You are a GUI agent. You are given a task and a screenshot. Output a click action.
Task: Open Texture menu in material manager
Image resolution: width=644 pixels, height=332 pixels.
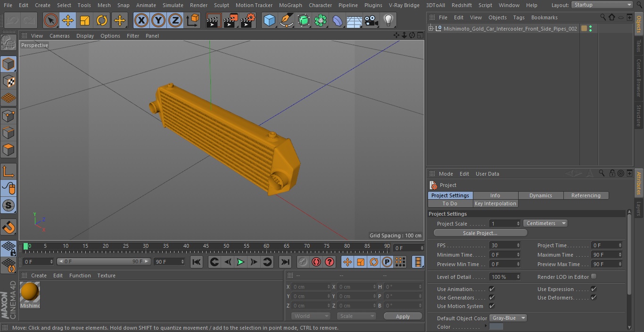106,275
